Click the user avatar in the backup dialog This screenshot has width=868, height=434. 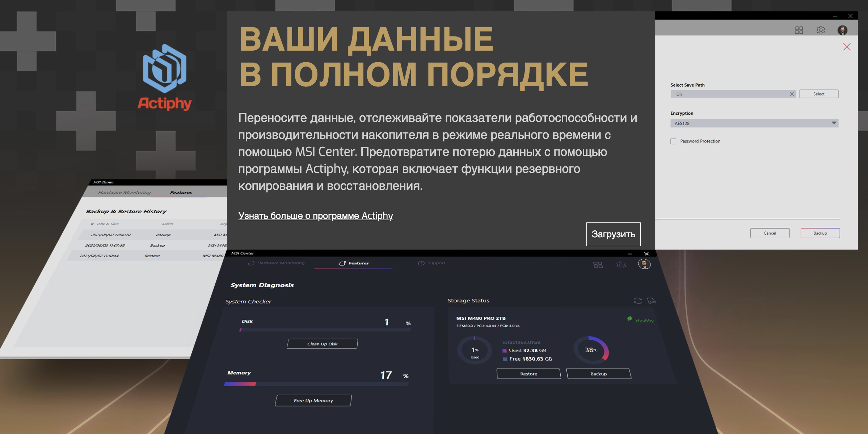point(842,30)
